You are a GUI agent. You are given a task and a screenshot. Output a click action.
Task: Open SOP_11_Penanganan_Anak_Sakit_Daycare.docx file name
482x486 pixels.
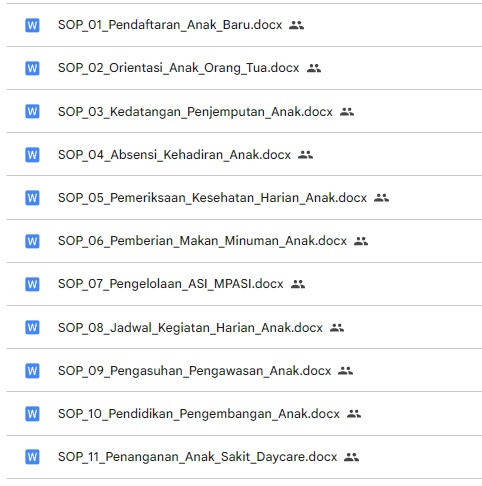pyautogui.click(x=198, y=457)
